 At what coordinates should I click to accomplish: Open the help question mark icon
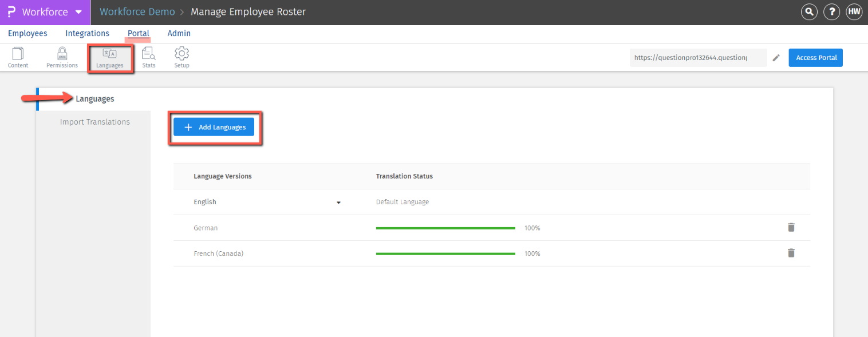[831, 12]
